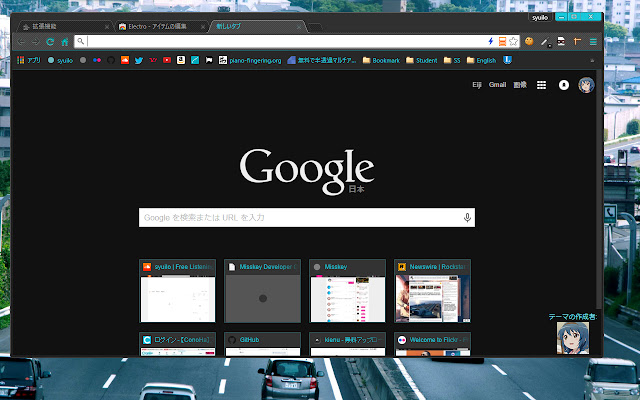Screen dimensions: 640x400
Task: Open the Google account avatar
Action: point(586,85)
